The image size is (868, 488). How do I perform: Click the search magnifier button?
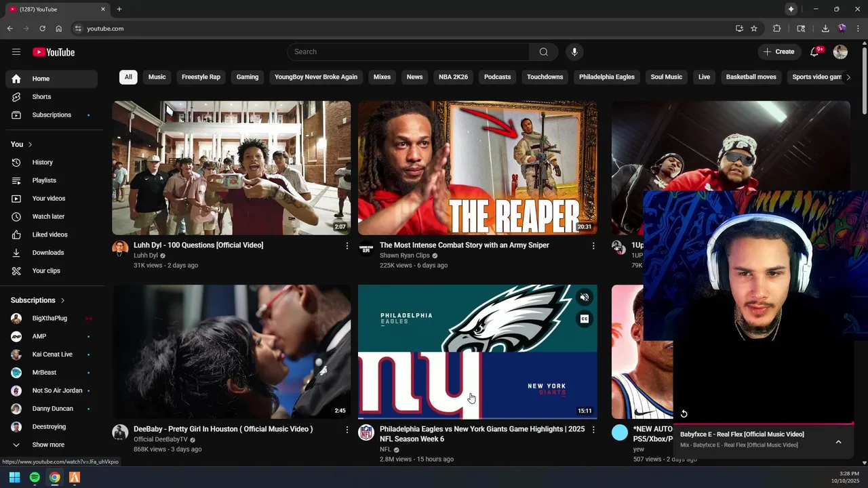(543, 52)
